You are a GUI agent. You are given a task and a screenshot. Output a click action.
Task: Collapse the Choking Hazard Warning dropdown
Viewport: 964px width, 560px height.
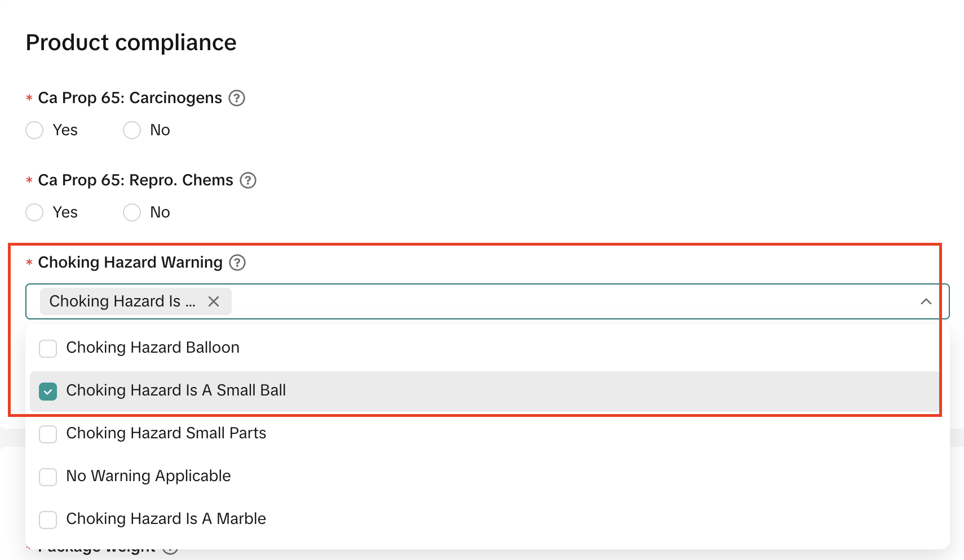pyautogui.click(x=926, y=301)
